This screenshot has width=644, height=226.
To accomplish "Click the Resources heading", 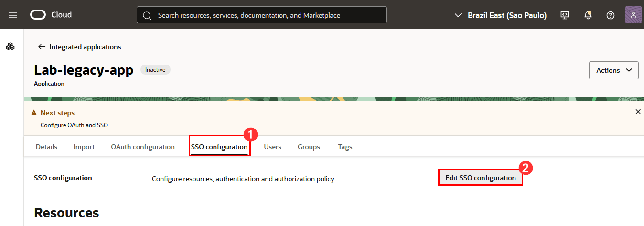I will 66,213.
